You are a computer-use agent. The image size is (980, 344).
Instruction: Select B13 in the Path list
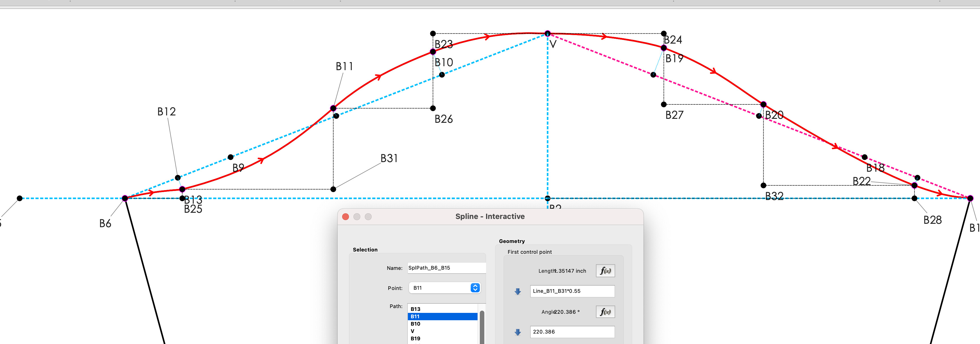(416, 309)
